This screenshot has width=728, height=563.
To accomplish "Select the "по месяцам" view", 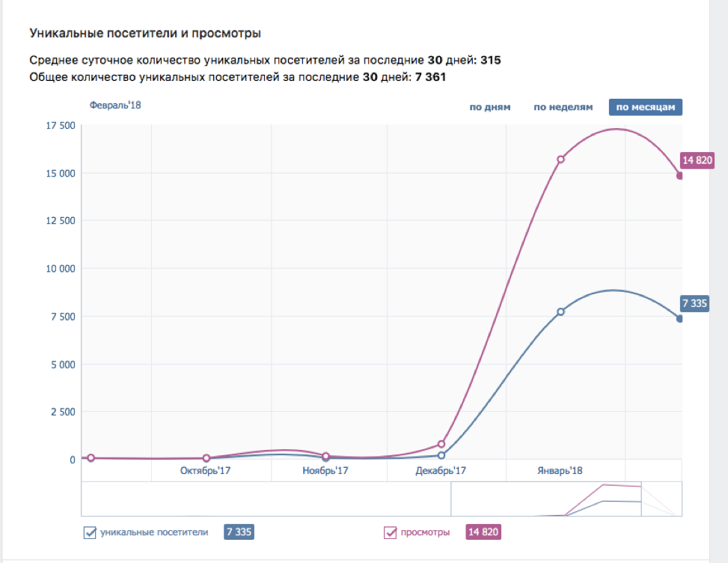I will click(x=646, y=107).
